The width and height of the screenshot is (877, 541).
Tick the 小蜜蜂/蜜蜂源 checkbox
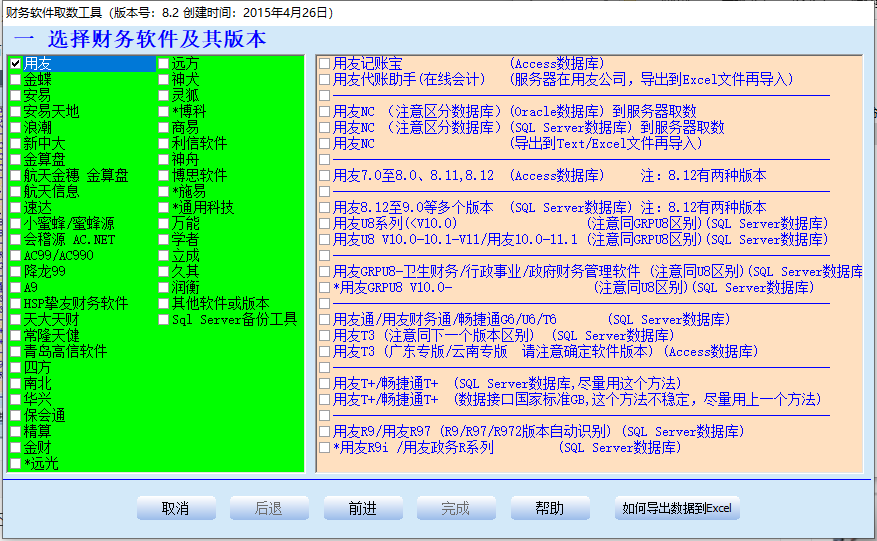pyautogui.click(x=16, y=224)
